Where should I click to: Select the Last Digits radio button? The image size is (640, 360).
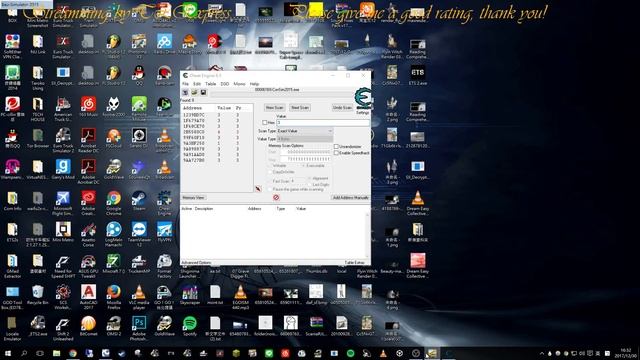tap(310, 184)
